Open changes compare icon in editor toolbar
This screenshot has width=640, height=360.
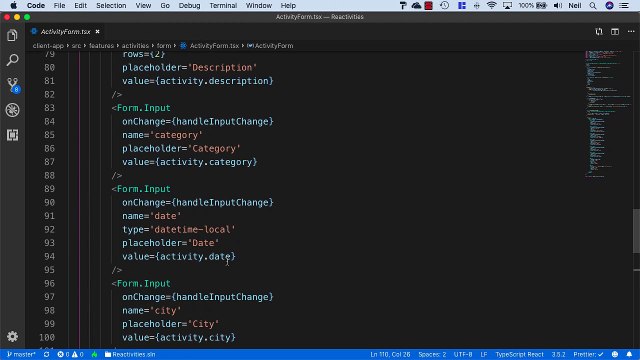pyautogui.click(x=599, y=31)
